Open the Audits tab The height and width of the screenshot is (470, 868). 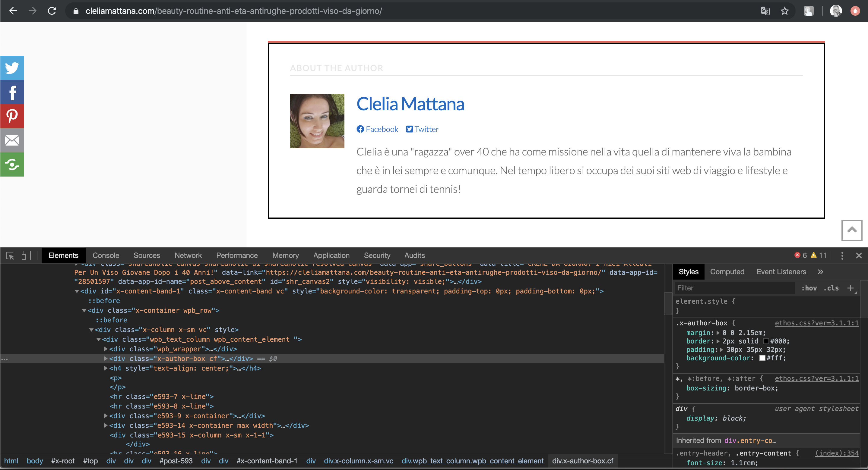(x=414, y=255)
